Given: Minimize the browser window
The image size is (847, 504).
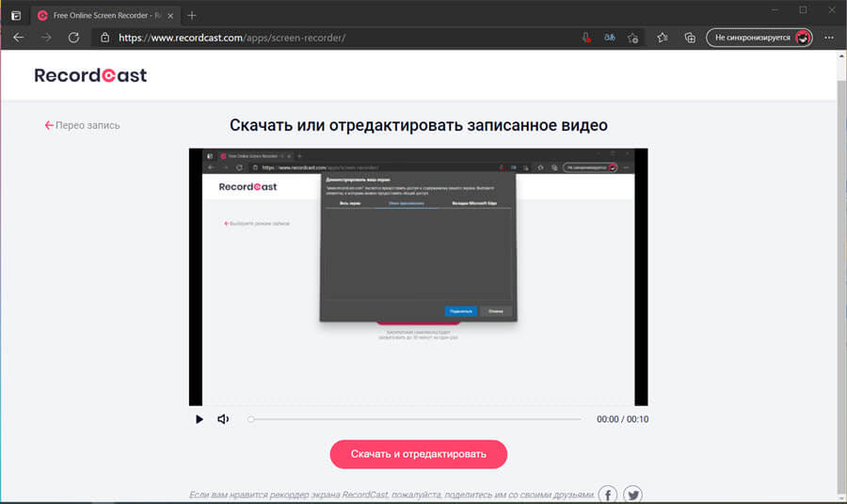Looking at the screenshot, I should point(775,10).
